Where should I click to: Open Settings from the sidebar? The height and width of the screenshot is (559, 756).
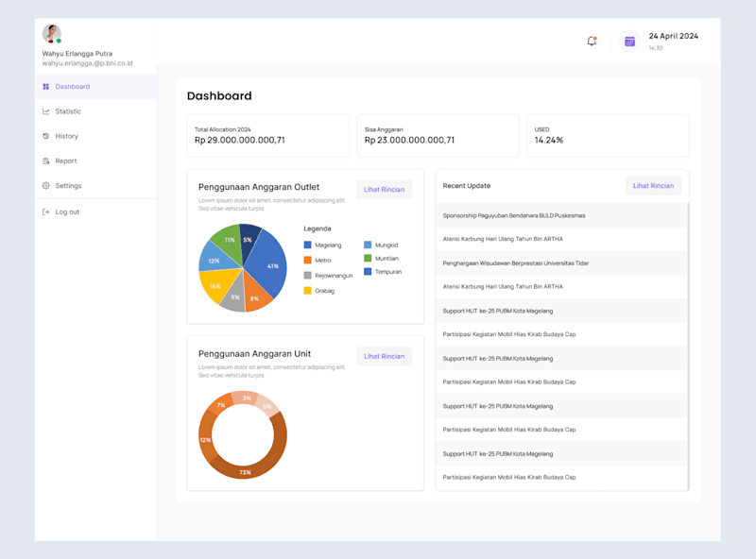95,185
